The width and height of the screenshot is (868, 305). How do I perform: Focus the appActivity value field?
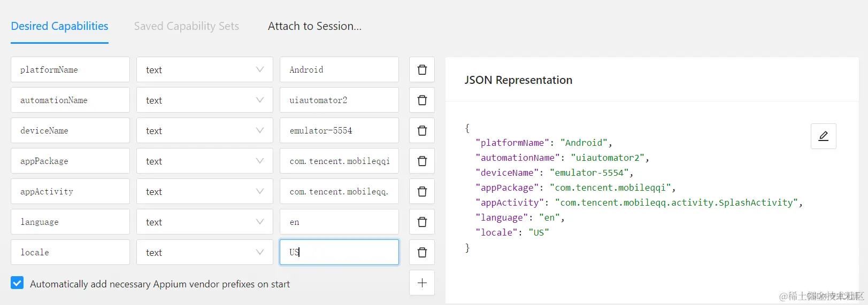click(x=339, y=191)
